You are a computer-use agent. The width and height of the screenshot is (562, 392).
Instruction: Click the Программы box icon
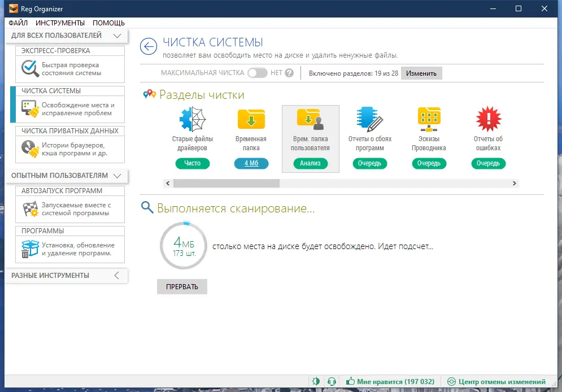[30, 249]
